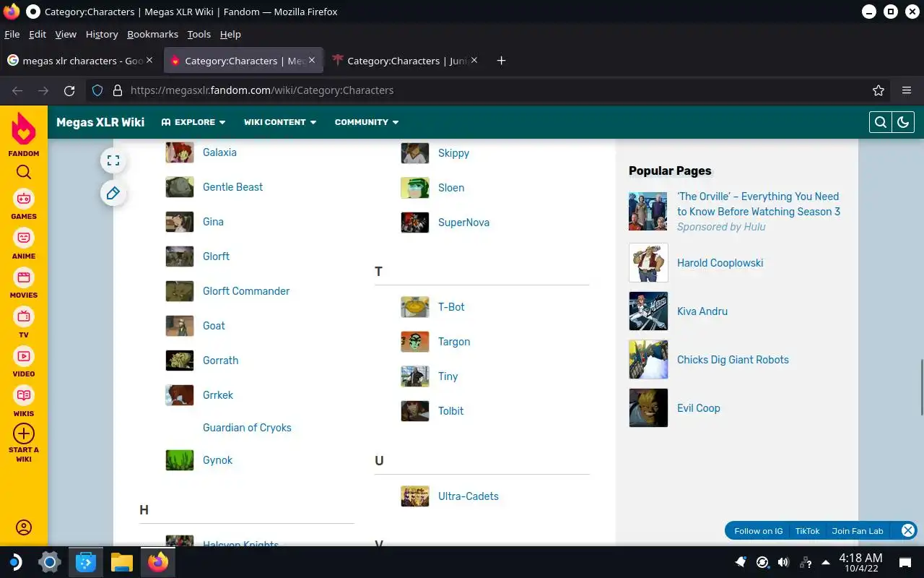Click The Orville sponsored article link
The height and width of the screenshot is (578, 924).
(x=758, y=204)
